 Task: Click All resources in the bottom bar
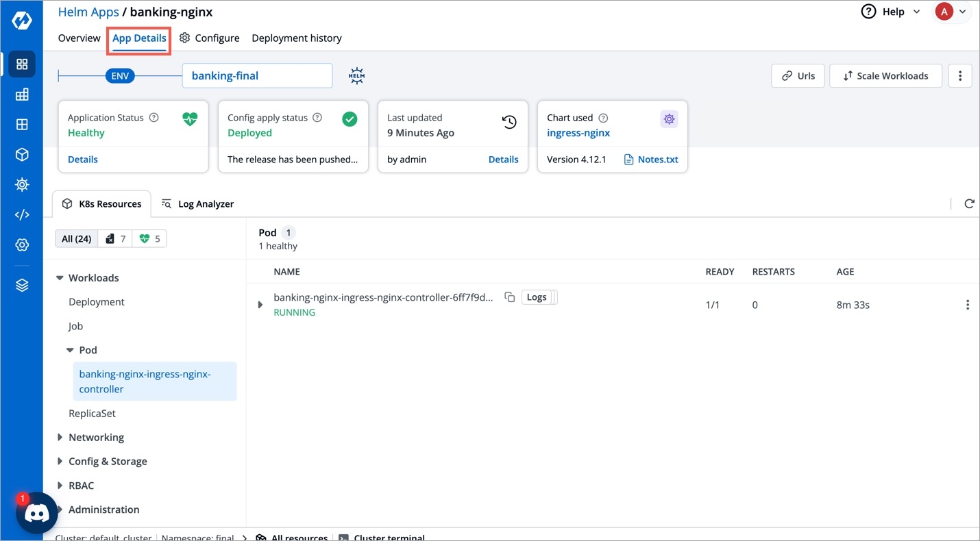click(x=292, y=538)
